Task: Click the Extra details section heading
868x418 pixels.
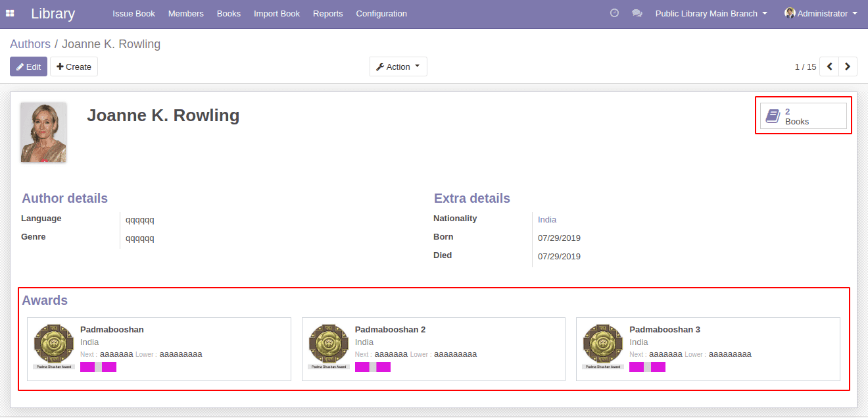Action: point(472,198)
